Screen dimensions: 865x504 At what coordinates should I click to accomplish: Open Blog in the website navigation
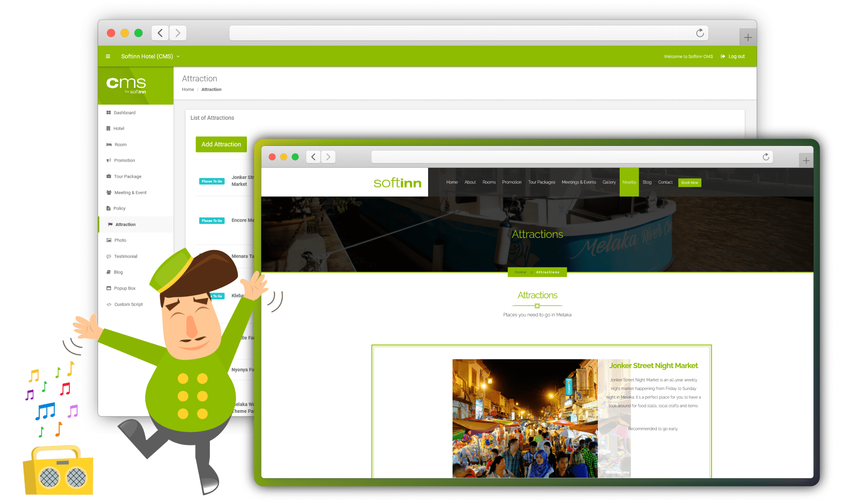click(x=647, y=182)
